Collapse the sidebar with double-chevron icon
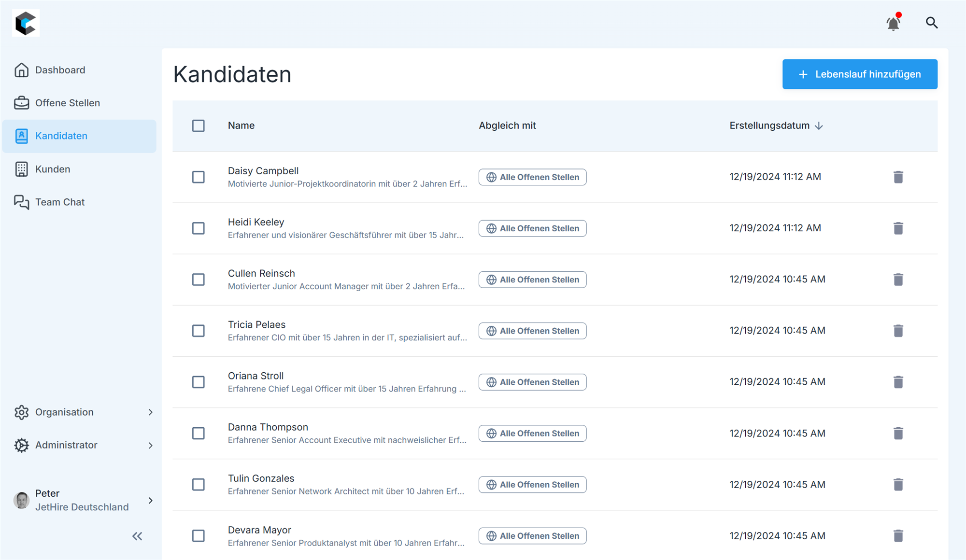The image size is (966, 560). (137, 536)
